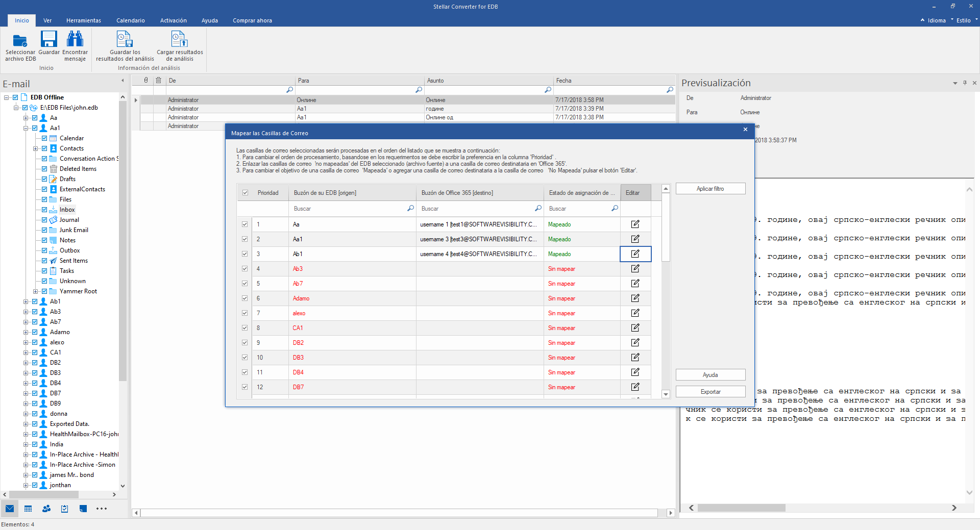
Task: Switch to calendar view in bottom bar
Action: pos(28,509)
